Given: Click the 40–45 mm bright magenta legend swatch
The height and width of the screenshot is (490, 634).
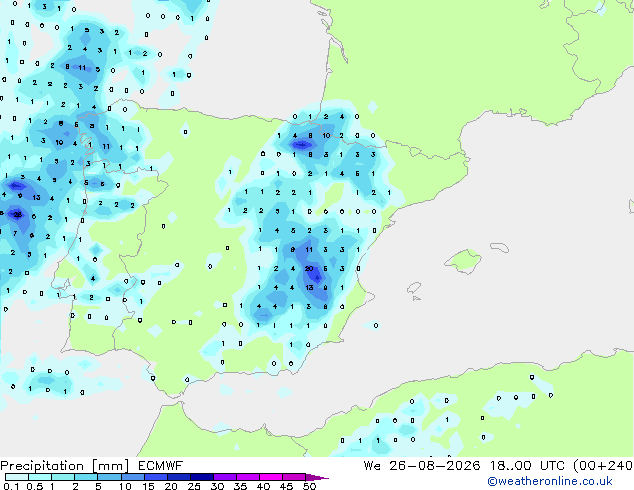Looking at the screenshot, I should (x=271, y=477).
